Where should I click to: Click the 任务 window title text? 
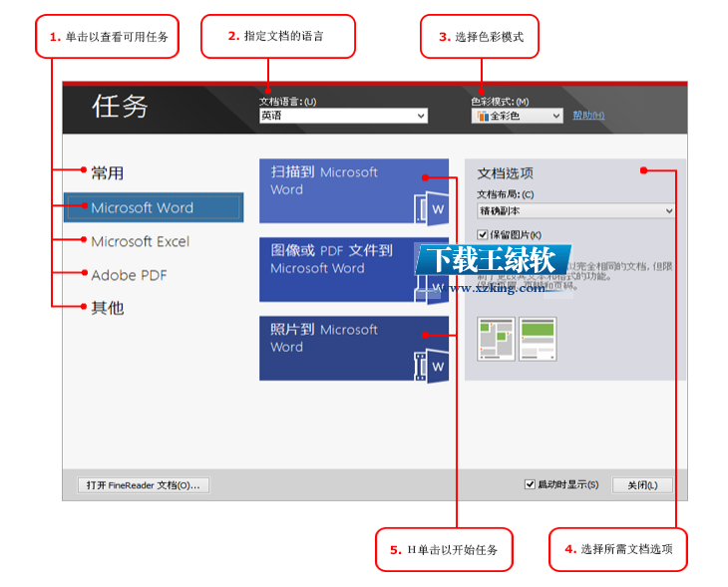pos(120,107)
